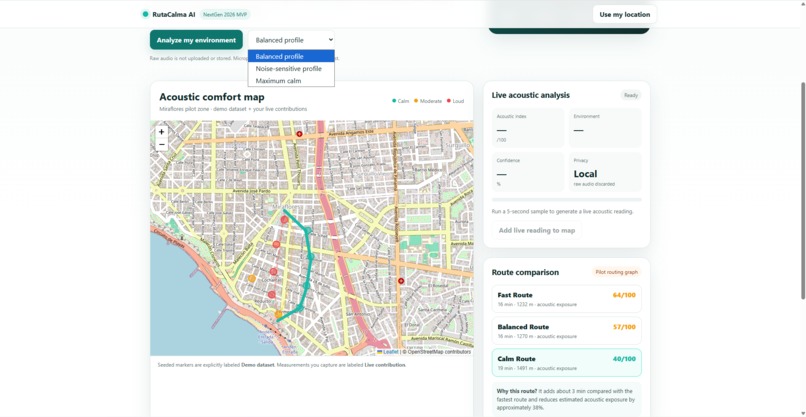The width and height of the screenshot is (806, 417).
Task: Click the 40/100 calm route score
Action: pos(624,359)
